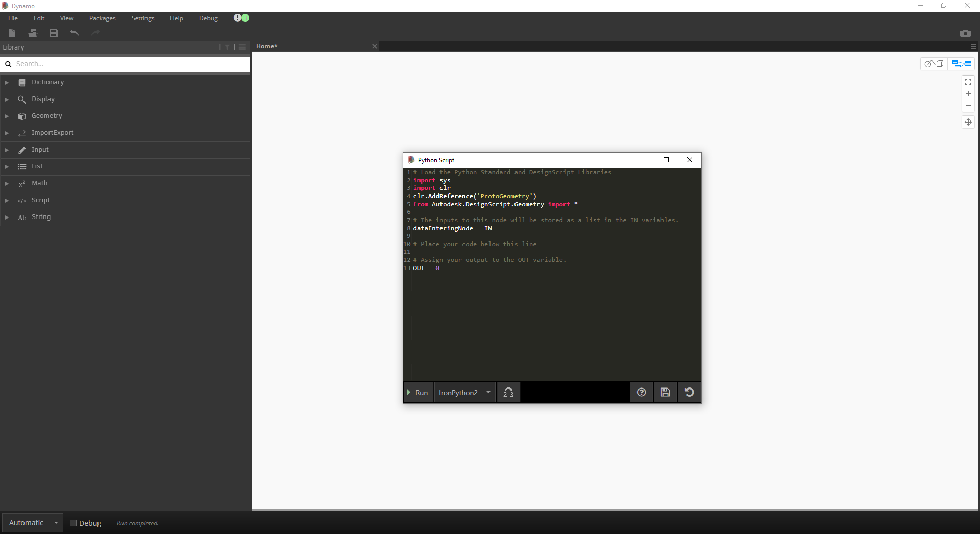Click the Undo icon in the toolbar
The height and width of the screenshot is (534, 980).
click(74, 33)
